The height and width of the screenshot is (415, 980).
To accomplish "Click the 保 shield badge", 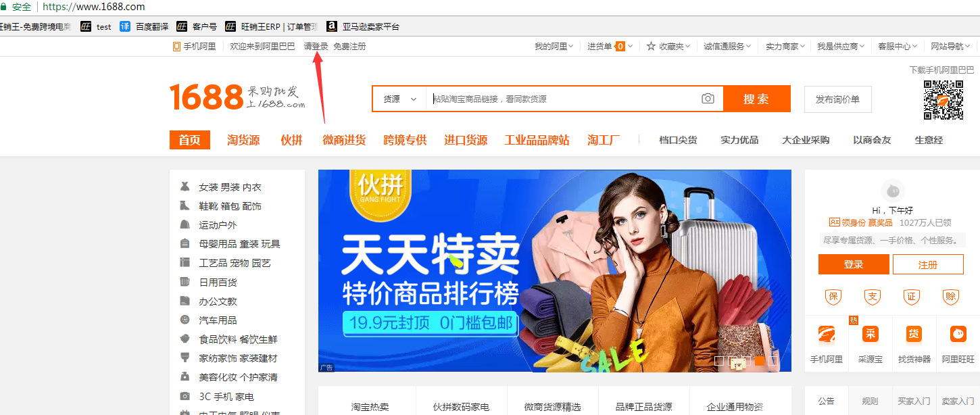I will [833, 296].
